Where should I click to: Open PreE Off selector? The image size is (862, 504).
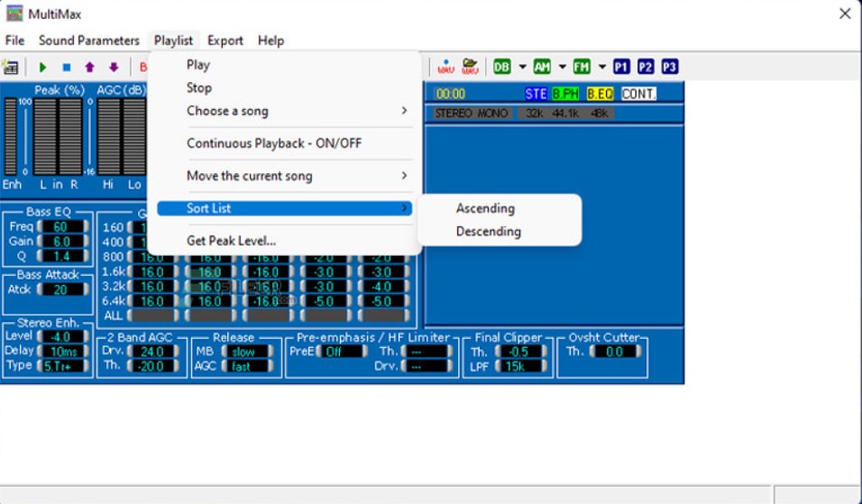[341, 352]
